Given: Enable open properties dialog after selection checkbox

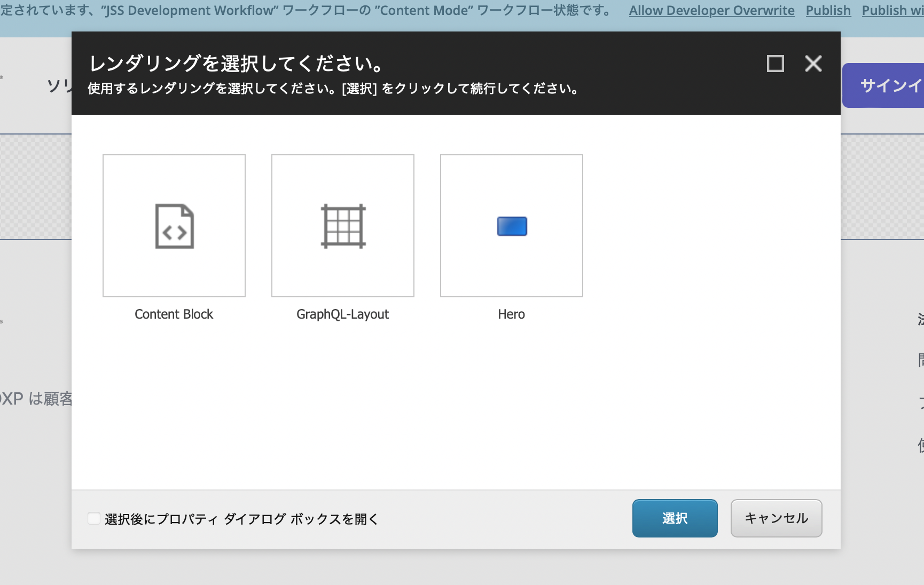Looking at the screenshot, I should [94, 518].
